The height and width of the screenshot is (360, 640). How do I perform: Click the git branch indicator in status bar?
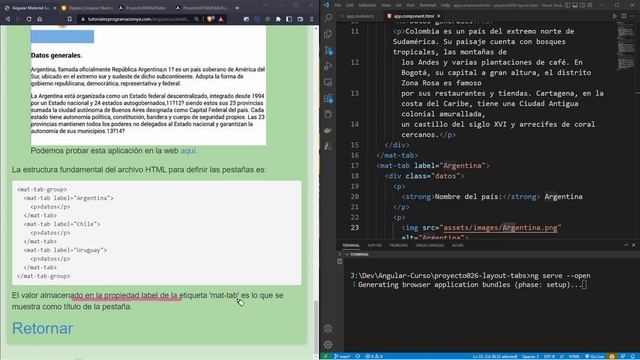point(342,356)
